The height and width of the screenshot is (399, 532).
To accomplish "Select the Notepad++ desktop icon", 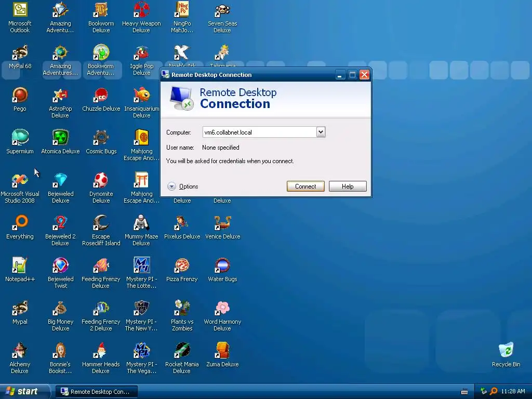I will [20, 270].
